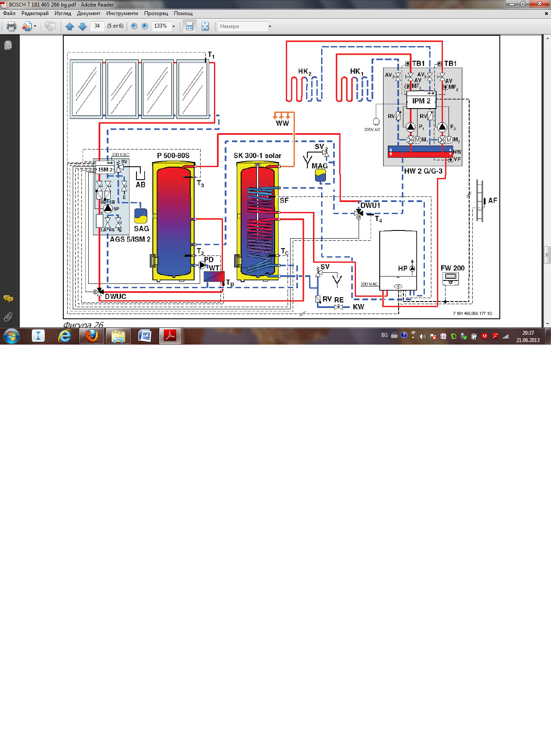Zoom in with the plus button
Image resolution: width=551 pixels, height=756 pixels.
[145, 26]
